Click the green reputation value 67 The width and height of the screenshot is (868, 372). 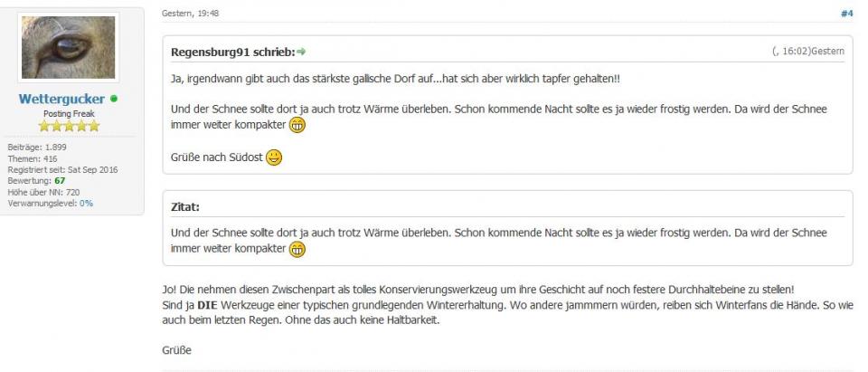pos(60,180)
